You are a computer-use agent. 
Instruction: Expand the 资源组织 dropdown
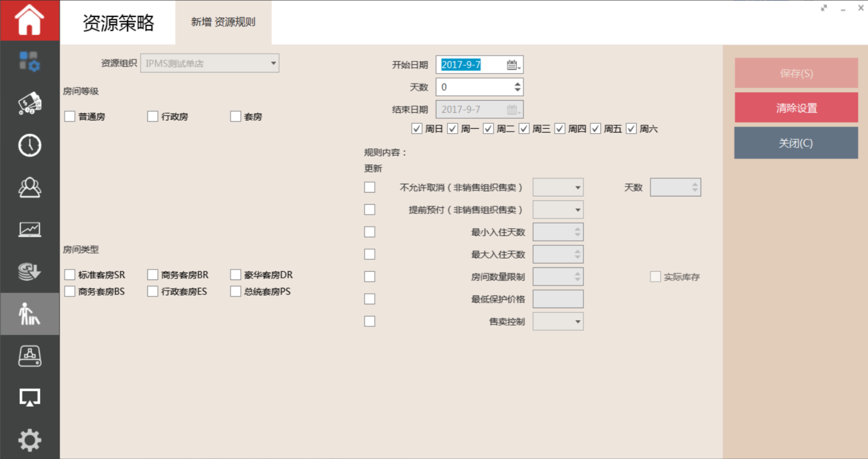273,63
